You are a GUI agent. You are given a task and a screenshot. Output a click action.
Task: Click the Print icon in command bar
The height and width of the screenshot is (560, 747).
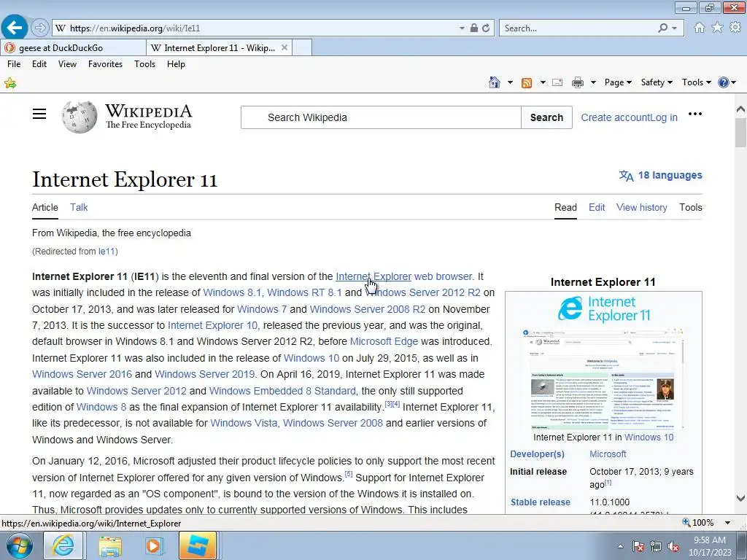(578, 83)
